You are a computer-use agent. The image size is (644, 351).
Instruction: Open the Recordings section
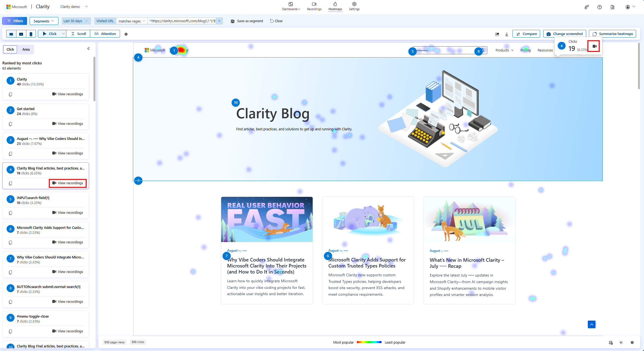(x=314, y=6)
